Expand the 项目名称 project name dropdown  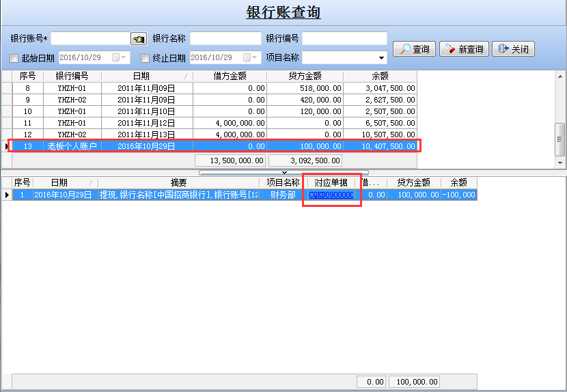click(x=381, y=58)
